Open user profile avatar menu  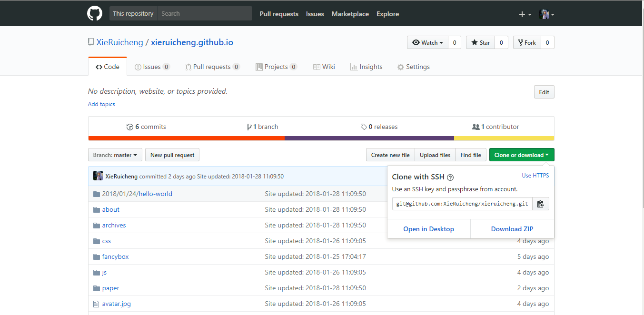click(546, 14)
